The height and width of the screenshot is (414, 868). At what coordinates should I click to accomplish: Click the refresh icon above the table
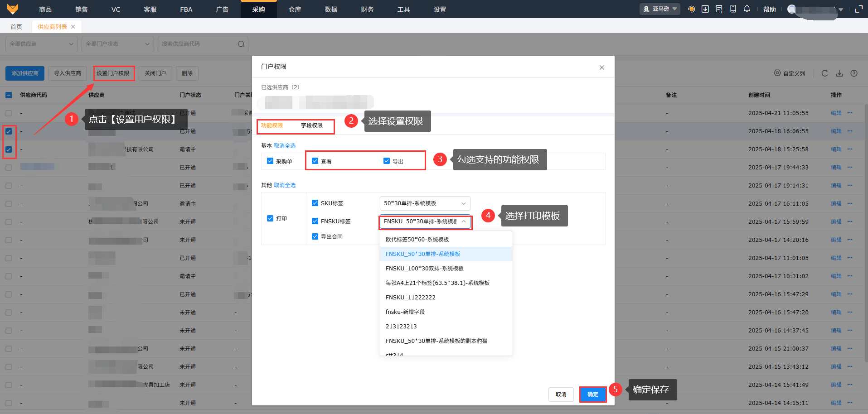point(824,73)
